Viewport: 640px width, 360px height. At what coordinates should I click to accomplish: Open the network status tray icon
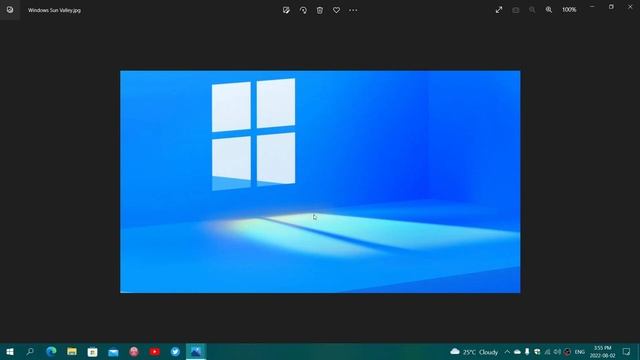[x=547, y=352]
